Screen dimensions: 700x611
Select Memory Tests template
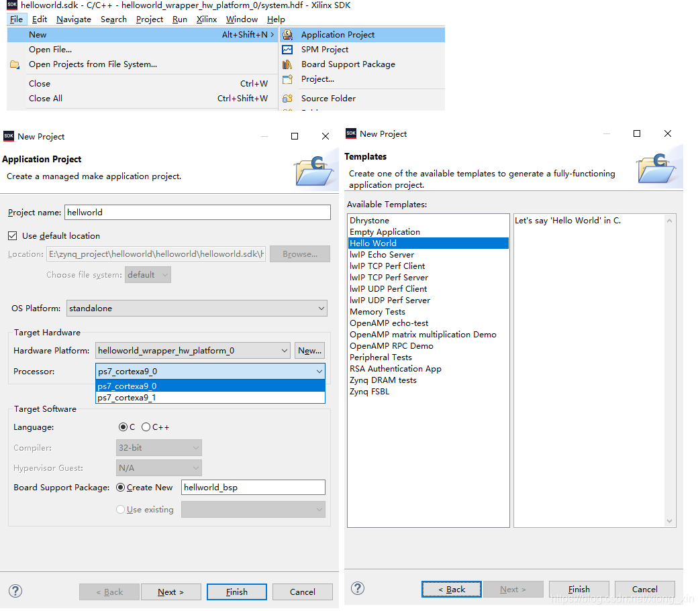[428, 312]
